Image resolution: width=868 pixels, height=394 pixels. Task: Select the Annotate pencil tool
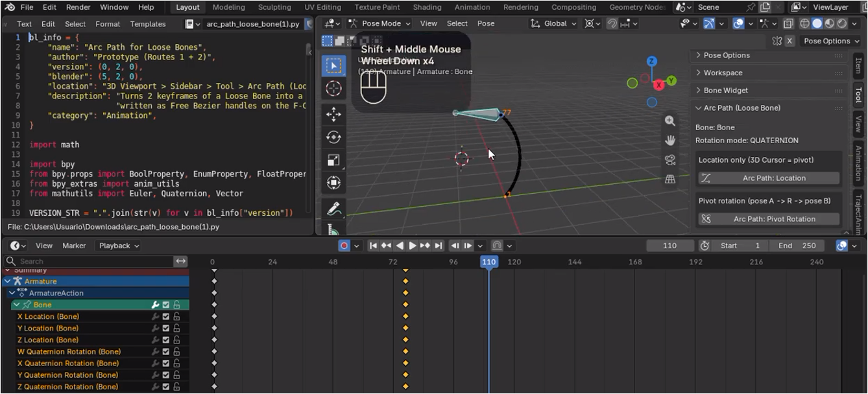pyautogui.click(x=333, y=209)
